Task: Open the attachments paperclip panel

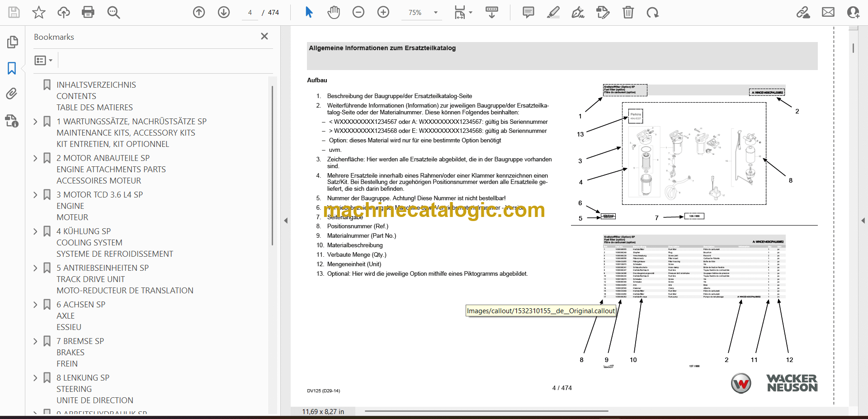Action: click(x=12, y=94)
